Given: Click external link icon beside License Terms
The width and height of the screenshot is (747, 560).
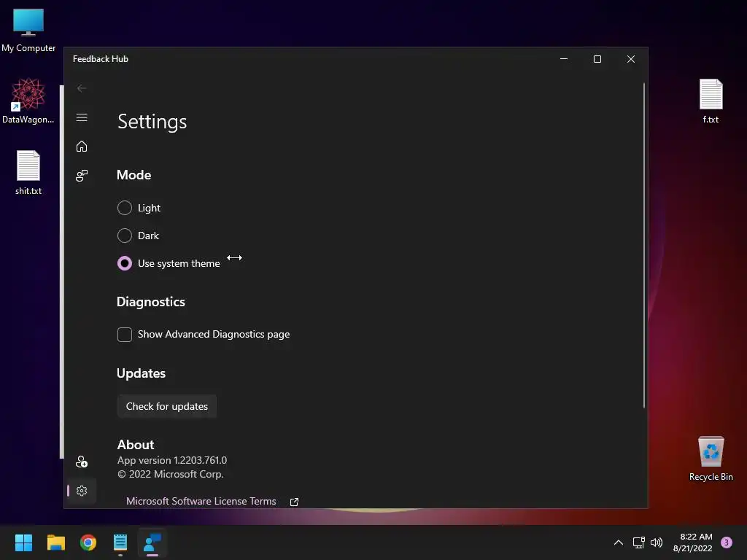Looking at the screenshot, I should click(x=295, y=502).
